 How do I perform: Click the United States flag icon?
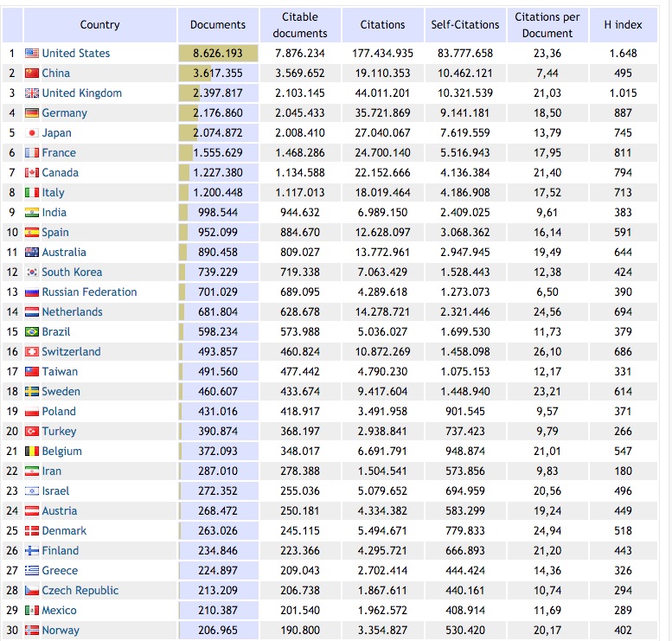32,54
